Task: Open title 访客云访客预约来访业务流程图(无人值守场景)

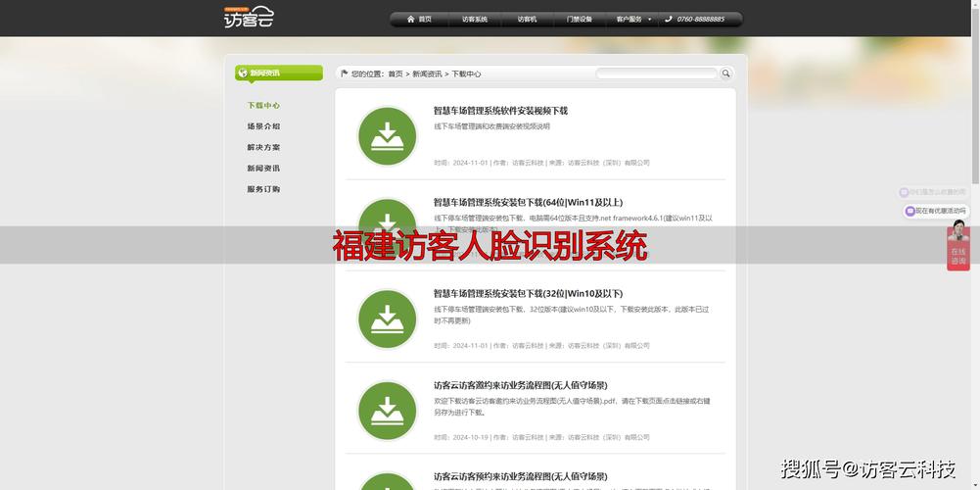Action: point(521,476)
